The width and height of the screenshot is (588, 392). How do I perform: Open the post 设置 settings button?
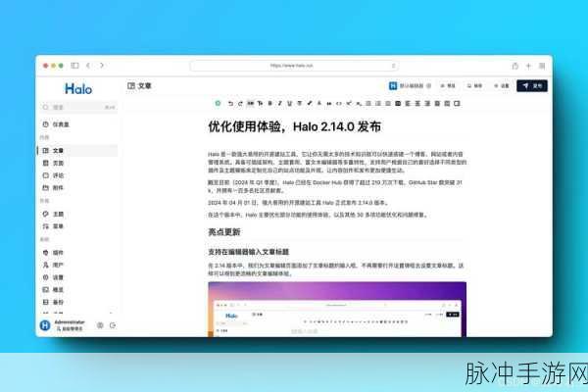[502, 86]
